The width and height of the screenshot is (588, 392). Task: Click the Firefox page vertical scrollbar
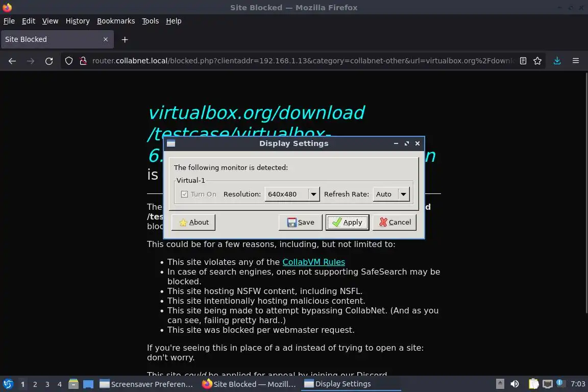coord(586,192)
